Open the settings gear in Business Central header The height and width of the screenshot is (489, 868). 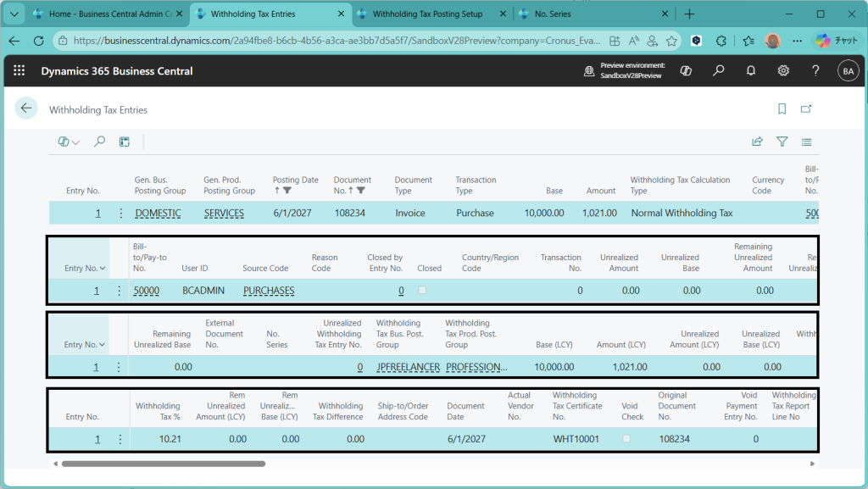click(x=783, y=71)
